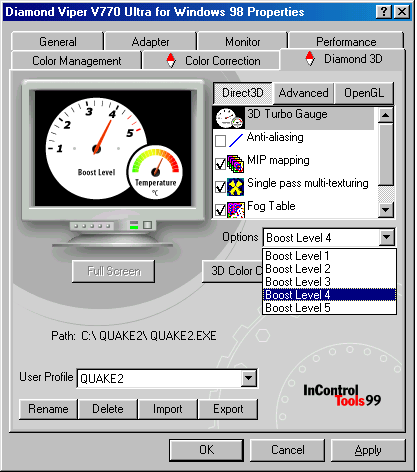Switch to the General tab
417x472 pixels.
58,42
